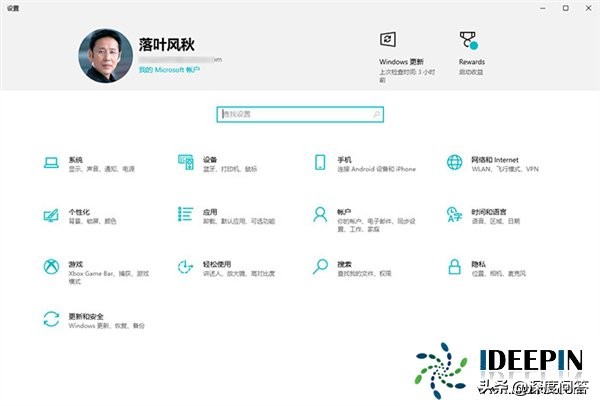This screenshot has width=600, height=406.
Task: Open the 系统 (System) laptop icon
Action: click(51, 163)
